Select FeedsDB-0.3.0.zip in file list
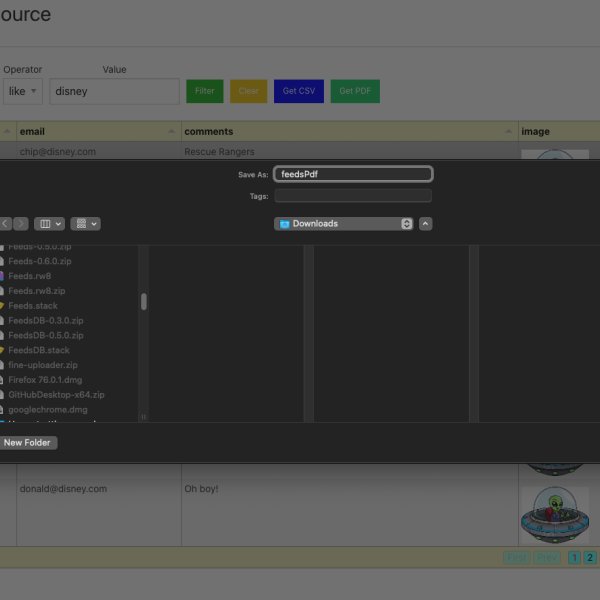 (45, 321)
